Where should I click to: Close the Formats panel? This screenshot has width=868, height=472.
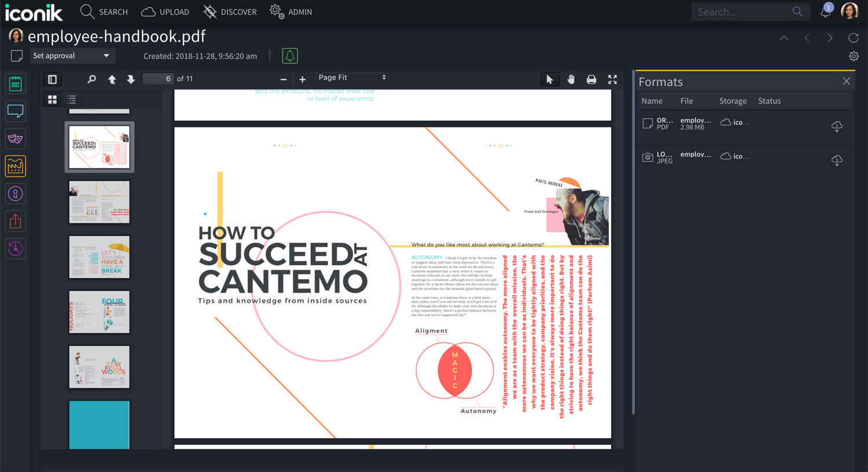pyautogui.click(x=846, y=82)
